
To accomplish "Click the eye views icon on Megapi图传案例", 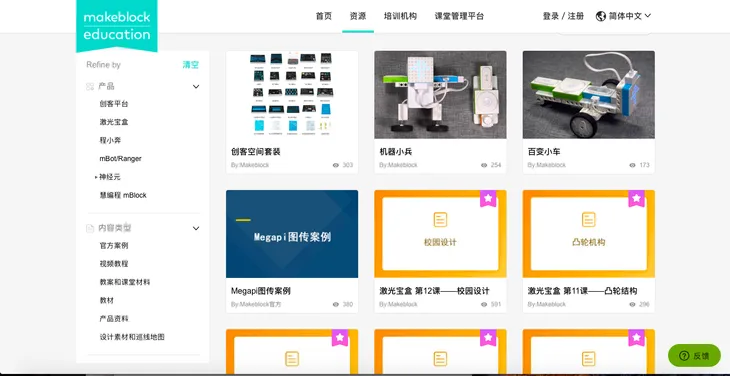I will (x=336, y=304).
